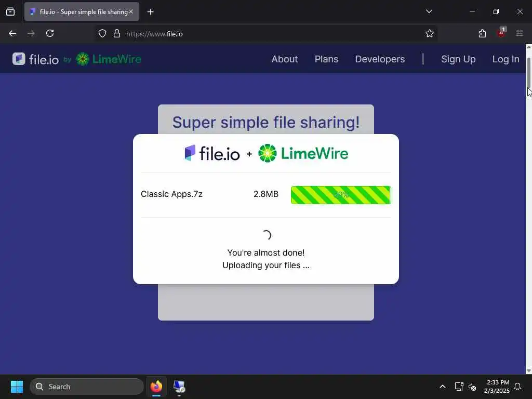Screen dimensions: 532x399
Task: Reload the current page
Action: (50, 34)
